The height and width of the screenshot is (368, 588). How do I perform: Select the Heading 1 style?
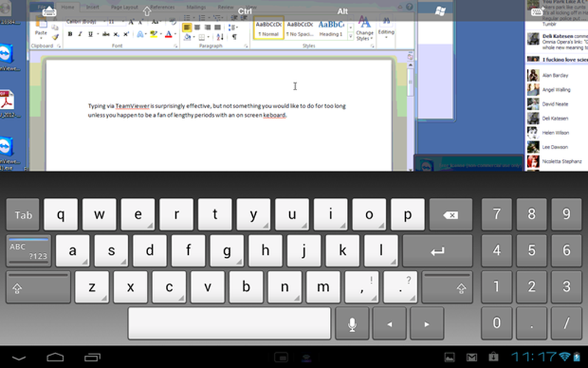point(331,28)
